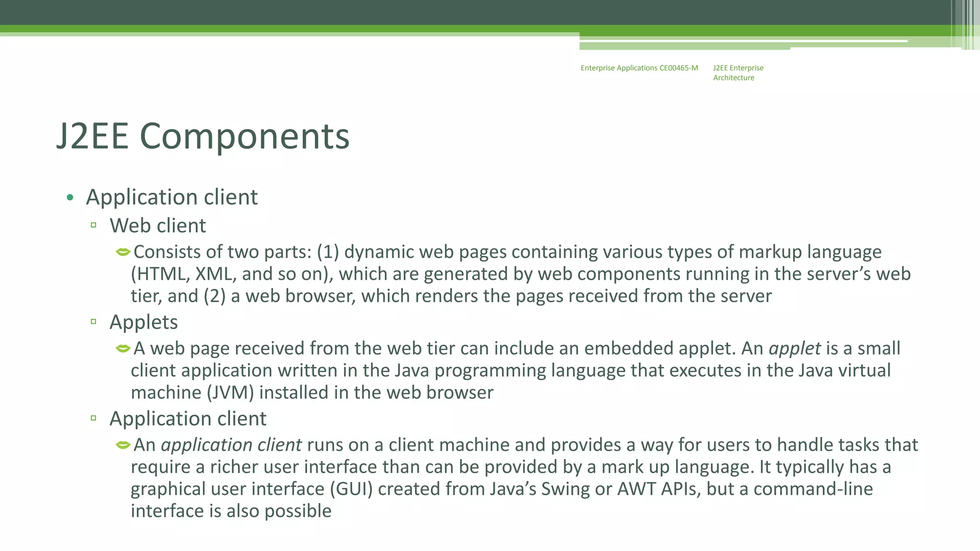Image resolution: width=980 pixels, height=551 pixels.
Task: Click the italic phrase 'application client'
Action: [231, 445]
